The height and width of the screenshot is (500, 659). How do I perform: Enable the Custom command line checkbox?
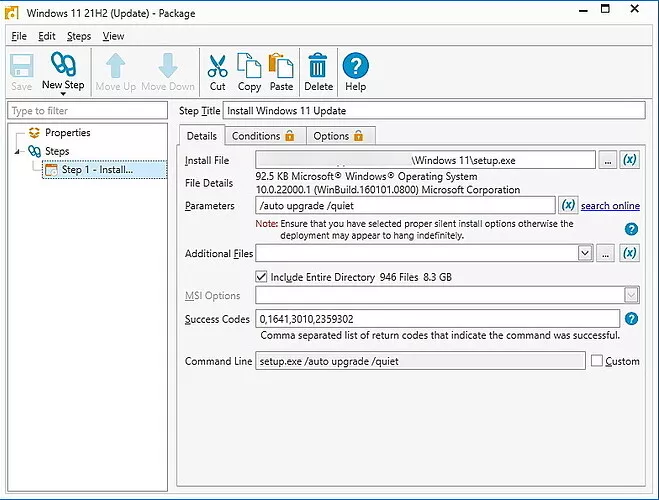(596, 361)
